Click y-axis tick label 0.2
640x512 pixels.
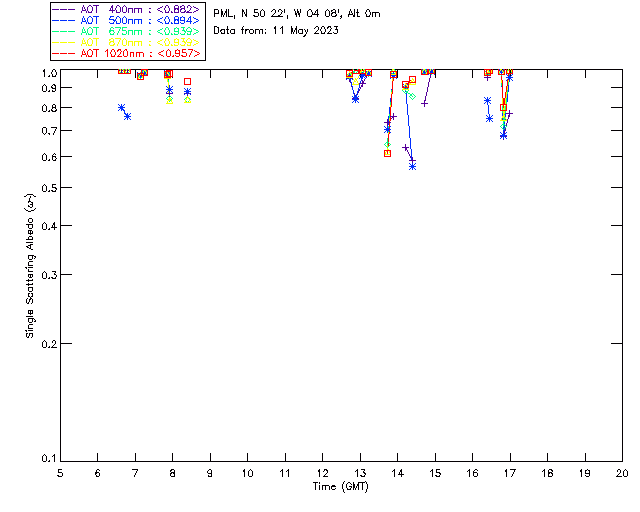tap(49, 344)
